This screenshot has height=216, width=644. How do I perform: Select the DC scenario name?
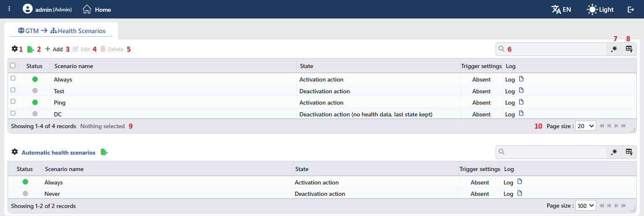coord(58,114)
